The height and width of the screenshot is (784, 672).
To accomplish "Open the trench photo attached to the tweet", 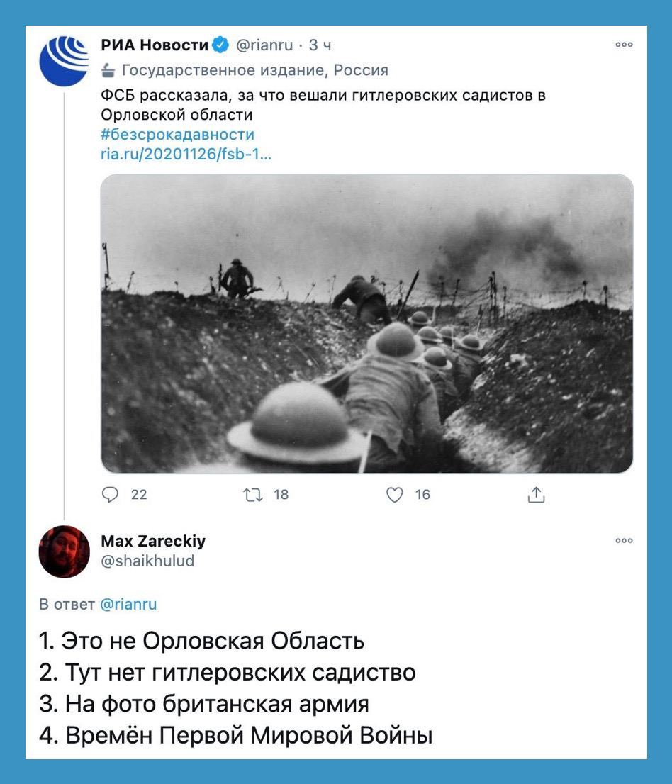I will [367, 323].
